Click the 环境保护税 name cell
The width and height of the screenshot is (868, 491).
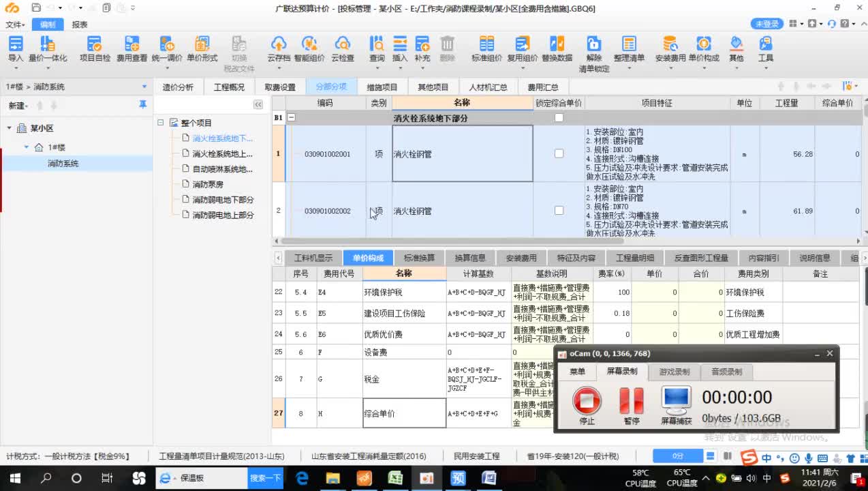[x=404, y=292]
